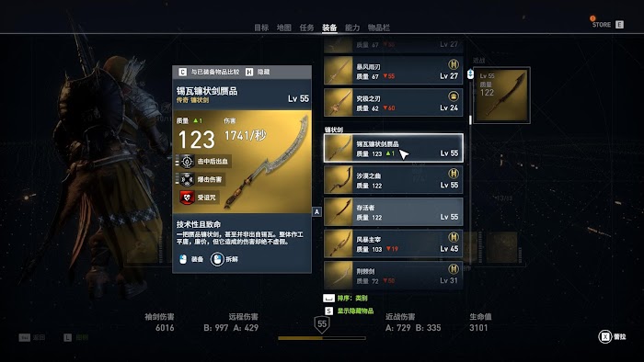Click the critical damage attribute icon
This screenshot has height=362, width=644.
(x=187, y=179)
